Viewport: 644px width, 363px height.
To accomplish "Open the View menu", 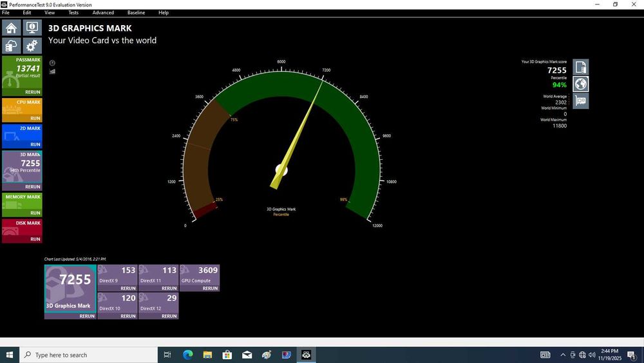I will coord(50,13).
